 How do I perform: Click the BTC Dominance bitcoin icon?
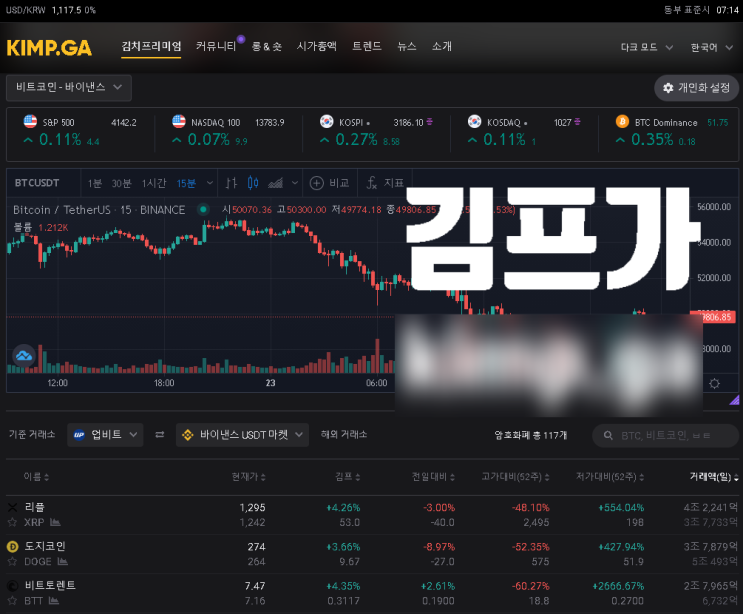(622, 122)
